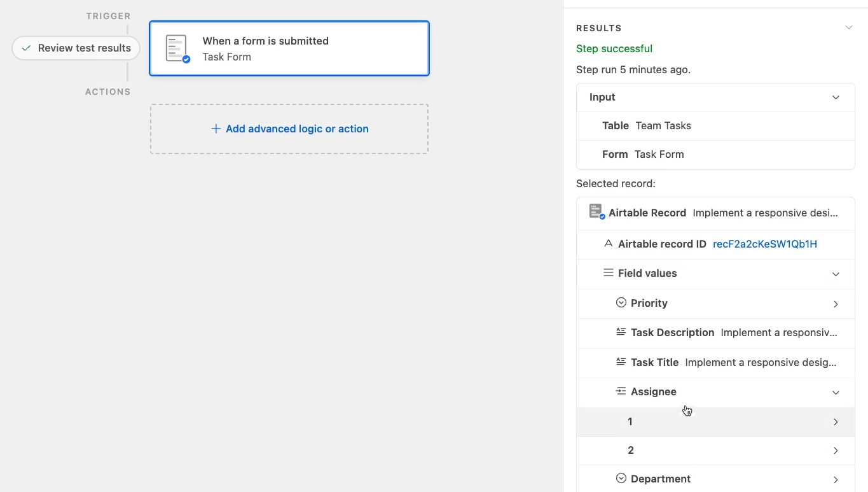
Task: Expand Assignee item 1 chevron
Action: point(836,422)
